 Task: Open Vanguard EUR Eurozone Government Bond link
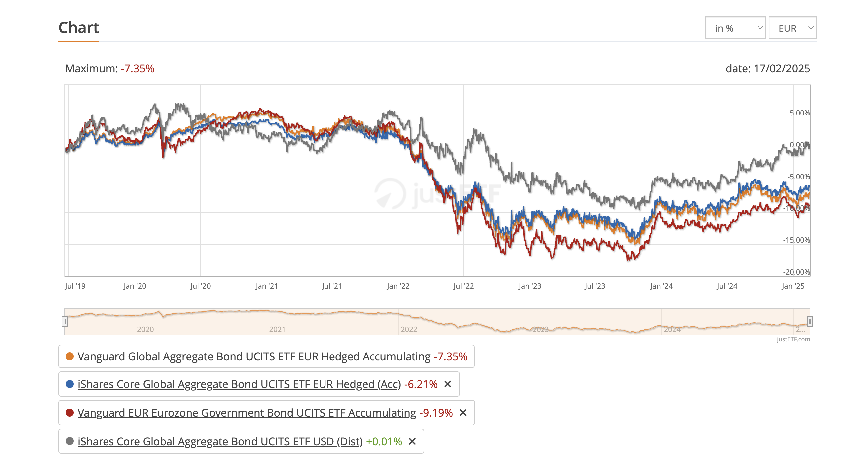[247, 413]
